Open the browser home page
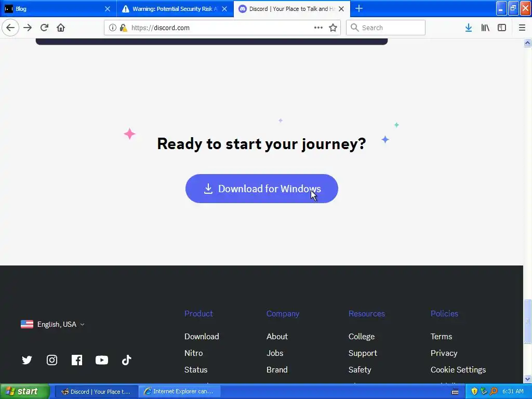Screen dimensions: 532x399 (x=61, y=28)
